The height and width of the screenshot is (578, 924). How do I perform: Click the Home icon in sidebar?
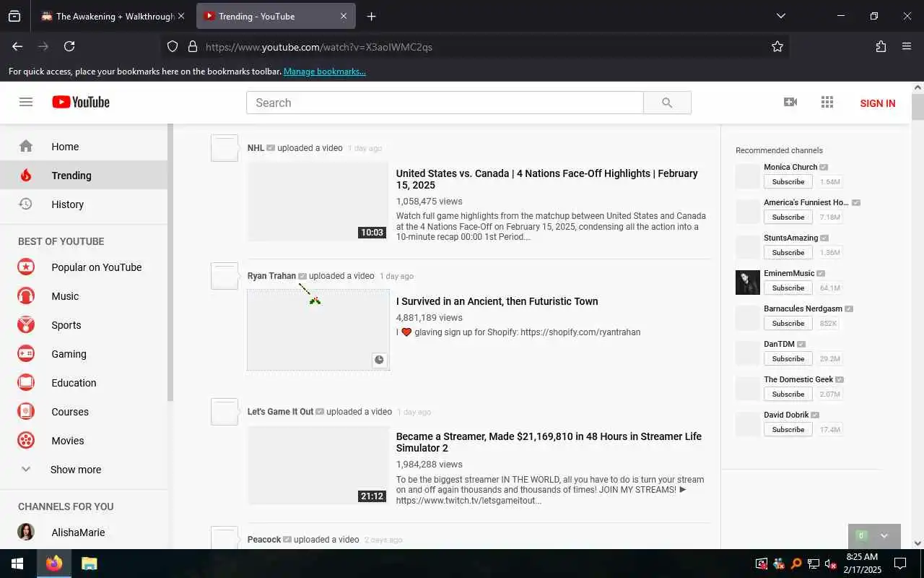coord(26,146)
